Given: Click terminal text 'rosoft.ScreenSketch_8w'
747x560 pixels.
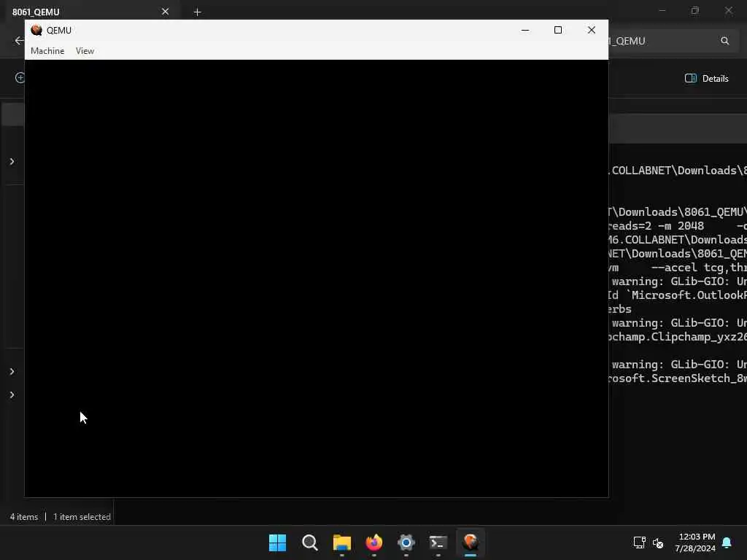Looking at the screenshot, I should [678, 378].
